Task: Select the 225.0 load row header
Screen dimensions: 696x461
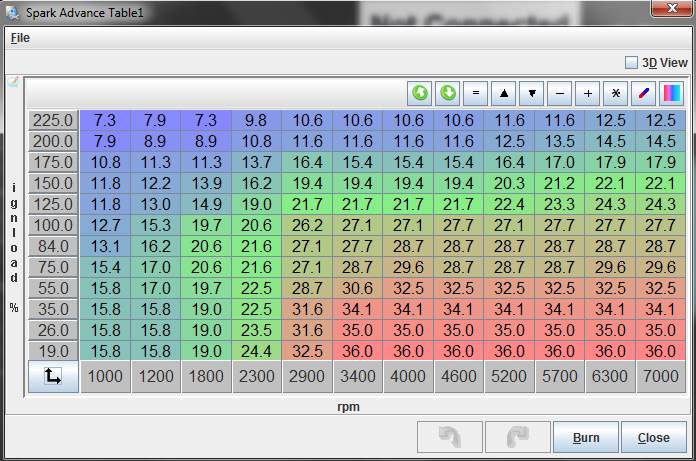Action: (53, 120)
